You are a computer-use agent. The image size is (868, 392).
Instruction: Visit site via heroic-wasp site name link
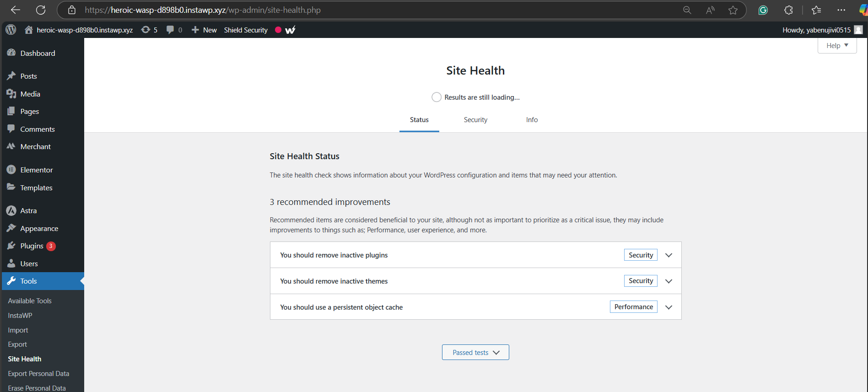(x=79, y=30)
